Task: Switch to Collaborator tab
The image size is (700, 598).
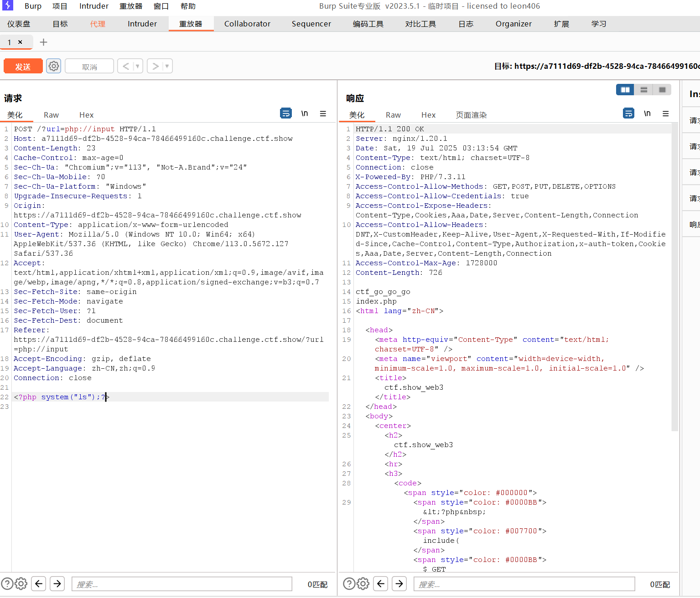Action: pyautogui.click(x=247, y=24)
